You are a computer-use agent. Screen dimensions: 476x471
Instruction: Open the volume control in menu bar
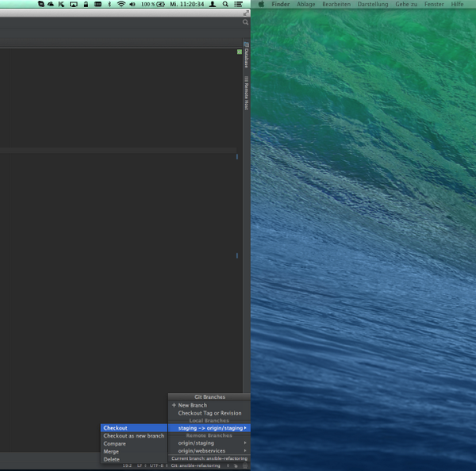coord(132,4)
